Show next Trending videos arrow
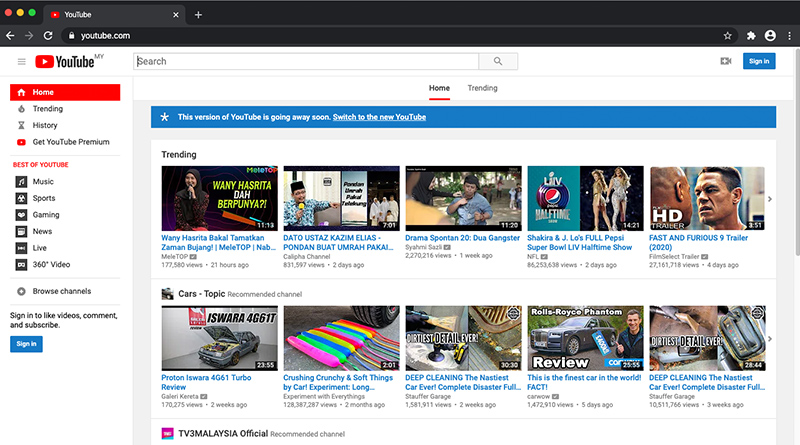Image resolution: width=800 pixels, height=445 pixels. point(770,199)
